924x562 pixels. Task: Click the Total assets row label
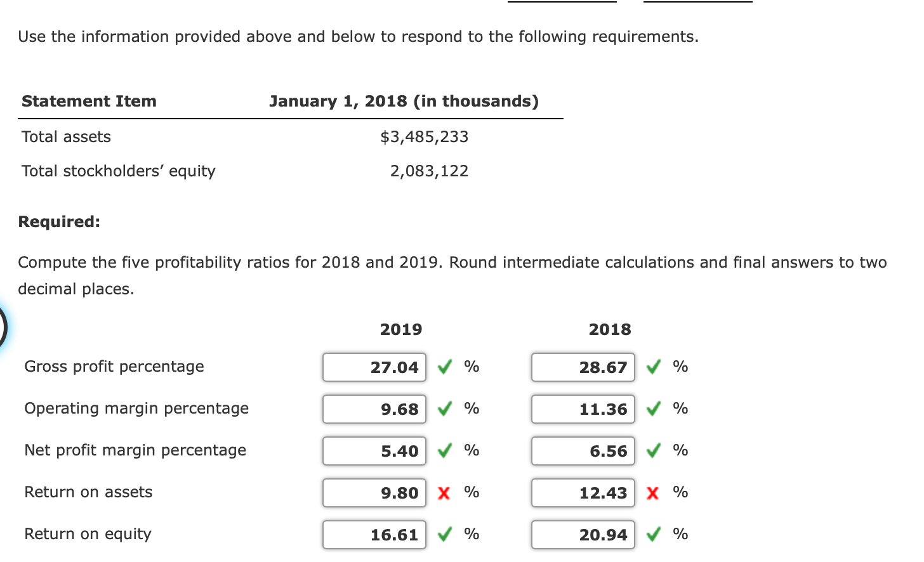click(66, 136)
